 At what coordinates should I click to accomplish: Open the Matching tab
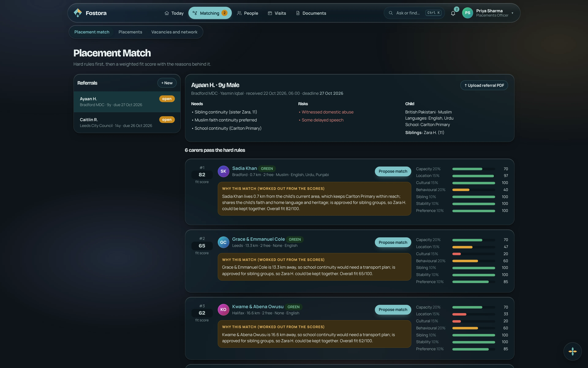(210, 13)
